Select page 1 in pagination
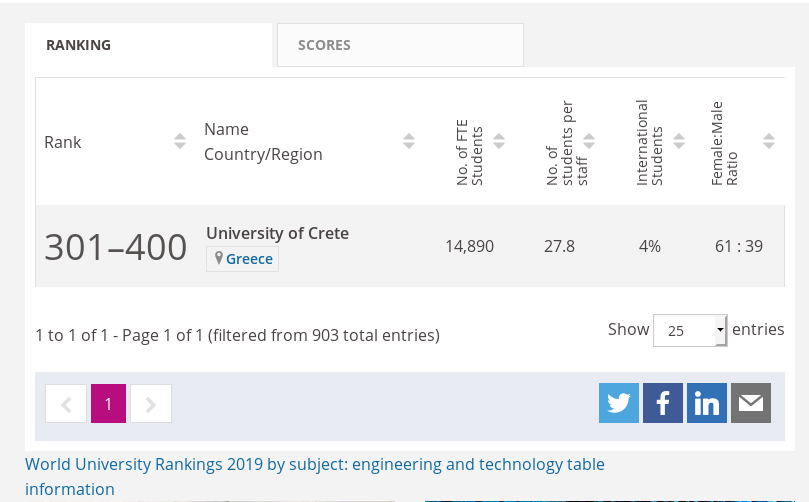 tap(108, 403)
